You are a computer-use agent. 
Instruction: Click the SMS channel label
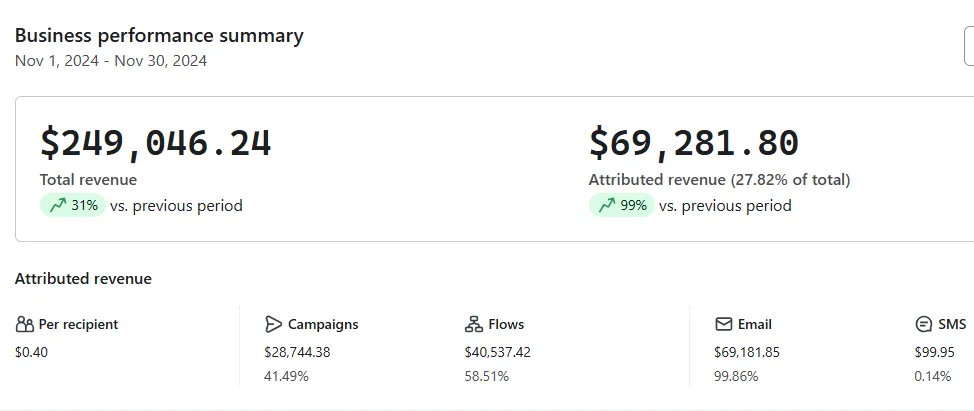click(952, 325)
